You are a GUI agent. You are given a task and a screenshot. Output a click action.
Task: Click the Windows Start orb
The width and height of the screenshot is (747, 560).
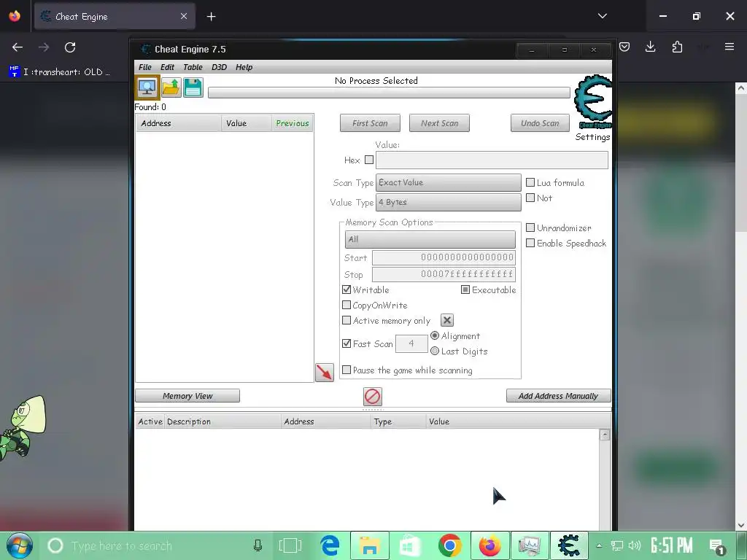tap(20, 545)
